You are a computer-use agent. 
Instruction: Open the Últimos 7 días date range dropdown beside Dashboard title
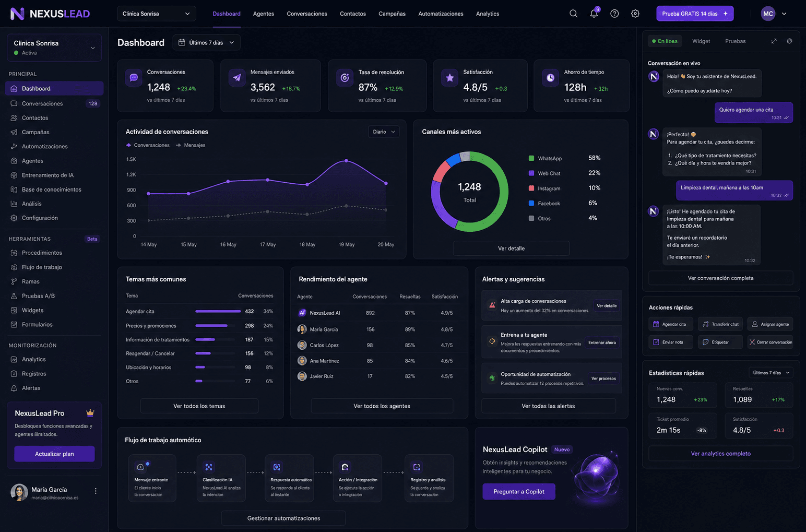[206, 42]
